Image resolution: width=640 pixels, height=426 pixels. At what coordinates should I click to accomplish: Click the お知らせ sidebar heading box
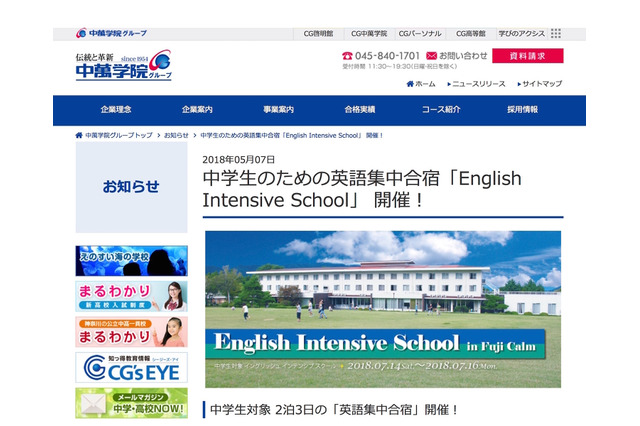[131, 187]
